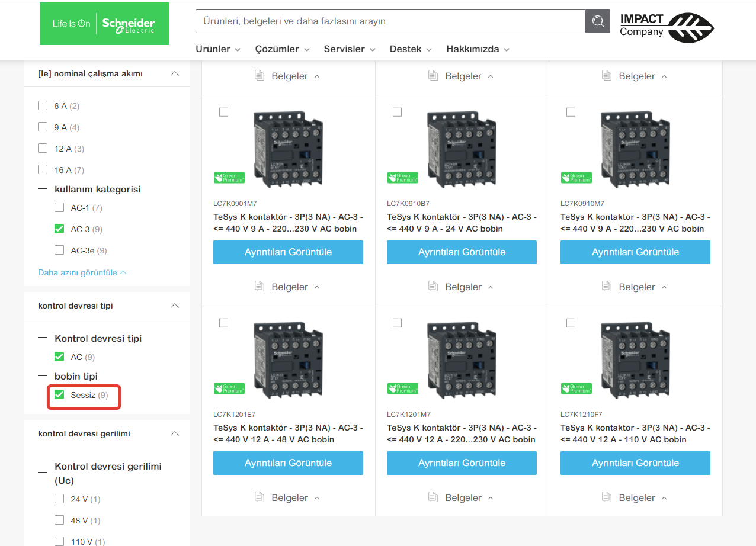Viewport: 756px width, 546px height.
Task: Check the 9 A filter
Action: [43, 127]
